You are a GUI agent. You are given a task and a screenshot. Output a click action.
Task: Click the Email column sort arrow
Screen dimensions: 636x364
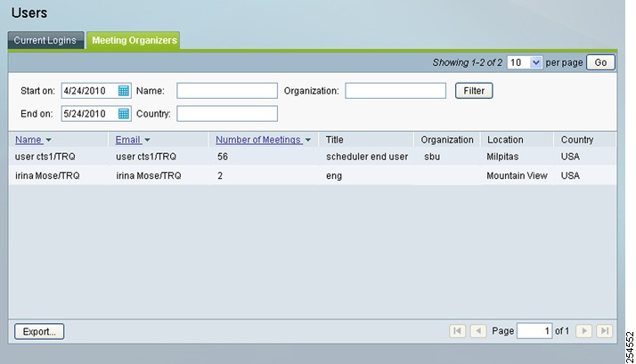pyautogui.click(x=147, y=140)
